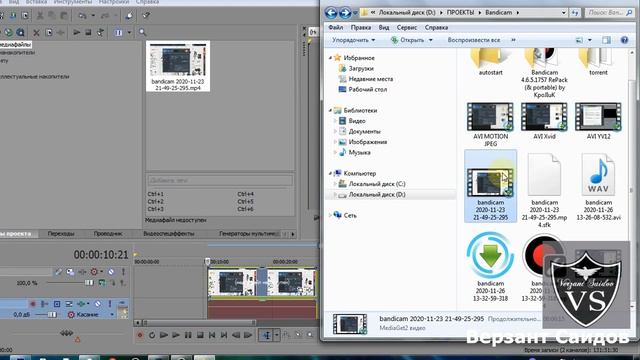Open the Касание automation mode dropdown
Viewport: 640px width, 360px height.
(111, 315)
